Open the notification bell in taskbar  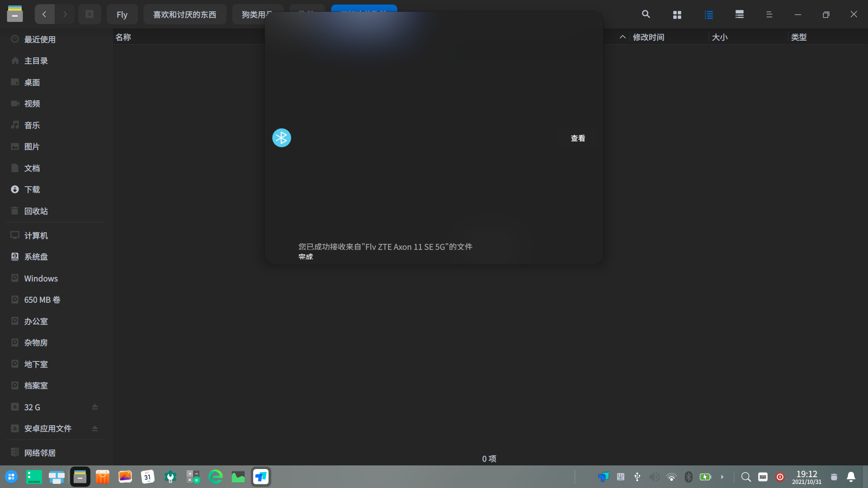pos(851,477)
